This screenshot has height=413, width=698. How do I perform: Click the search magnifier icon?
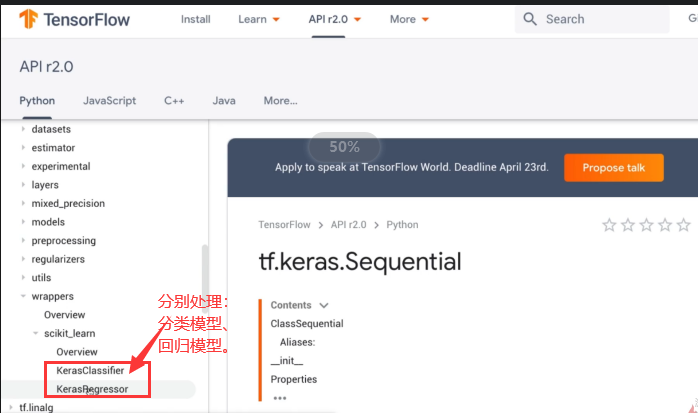530,19
